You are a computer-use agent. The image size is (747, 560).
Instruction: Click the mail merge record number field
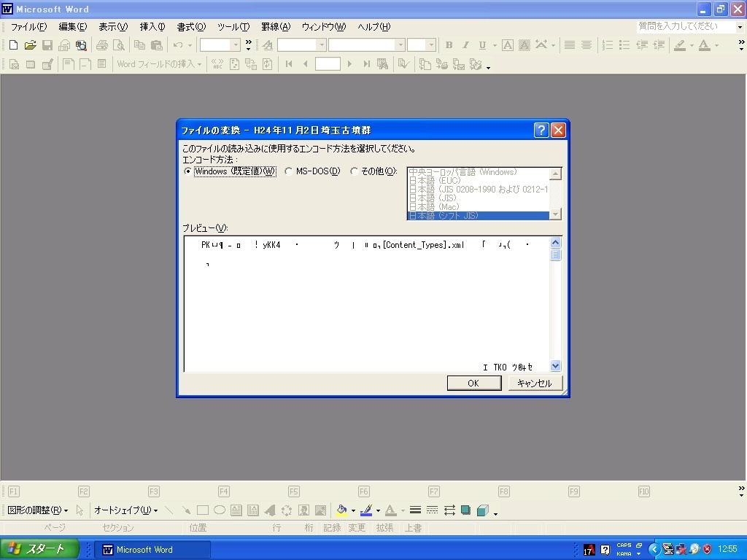(328, 64)
